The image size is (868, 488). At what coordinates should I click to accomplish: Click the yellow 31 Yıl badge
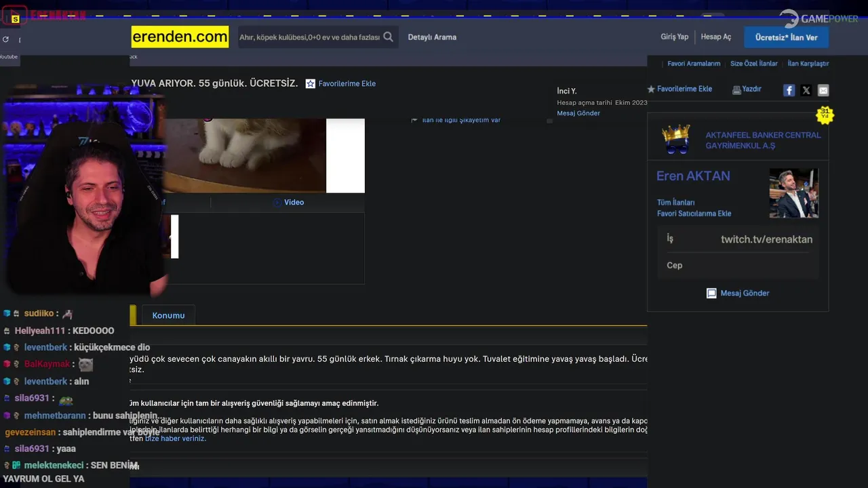click(x=825, y=114)
